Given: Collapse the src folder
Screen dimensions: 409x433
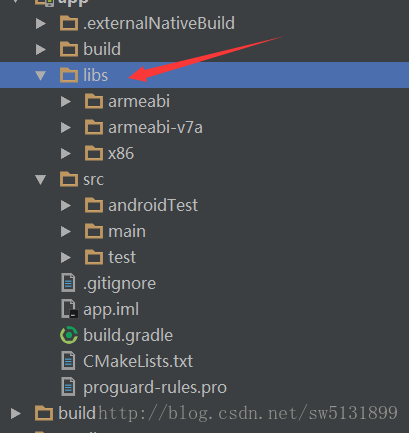Looking at the screenshot, I should pyautogui.click(x=41, y=180).
